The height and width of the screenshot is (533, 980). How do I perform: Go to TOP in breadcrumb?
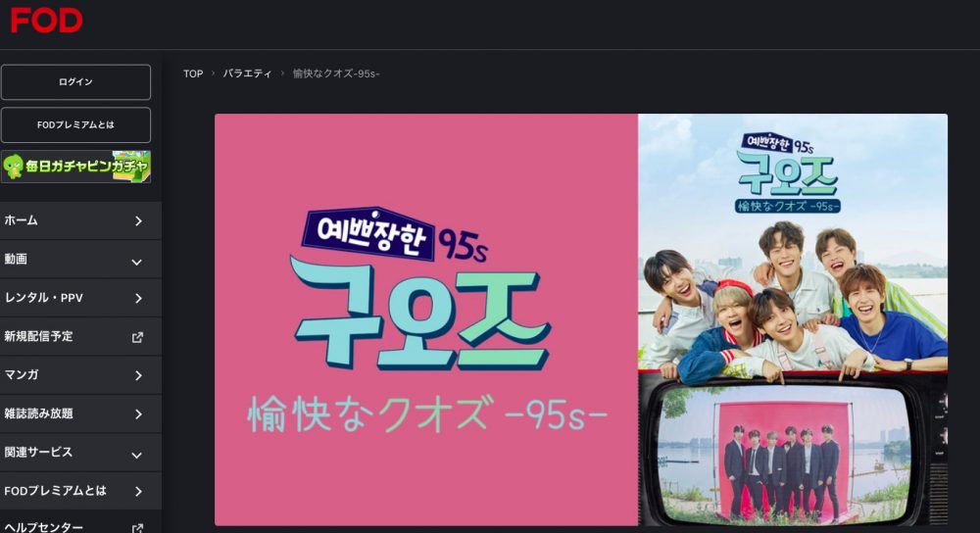tap(193, 73)
